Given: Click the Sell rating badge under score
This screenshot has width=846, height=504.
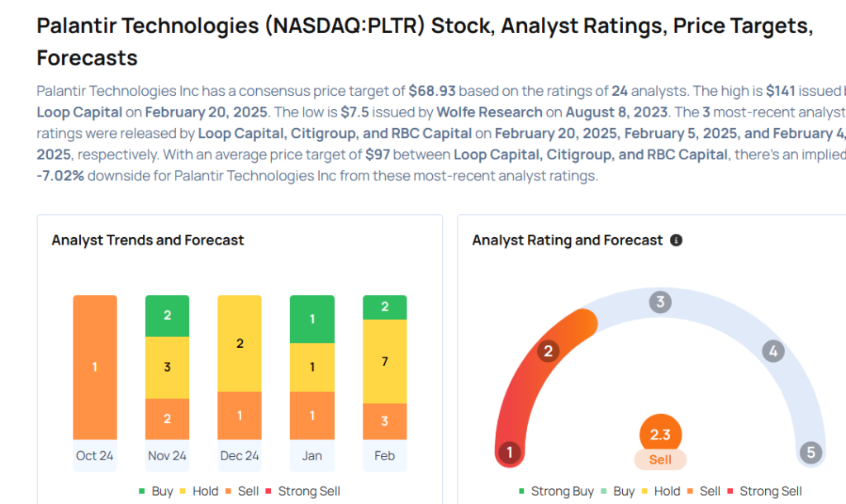Looking at the screenshot, I should pos(660,459).
